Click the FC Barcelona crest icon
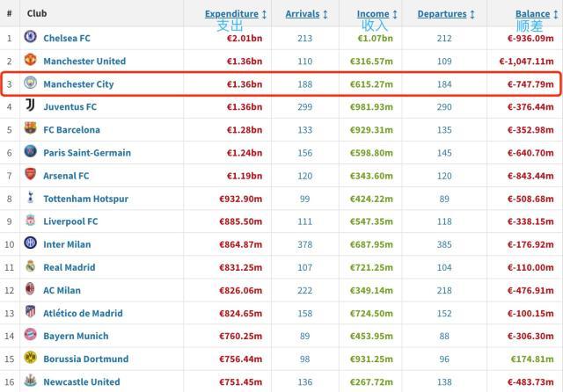 pos(30,129)
